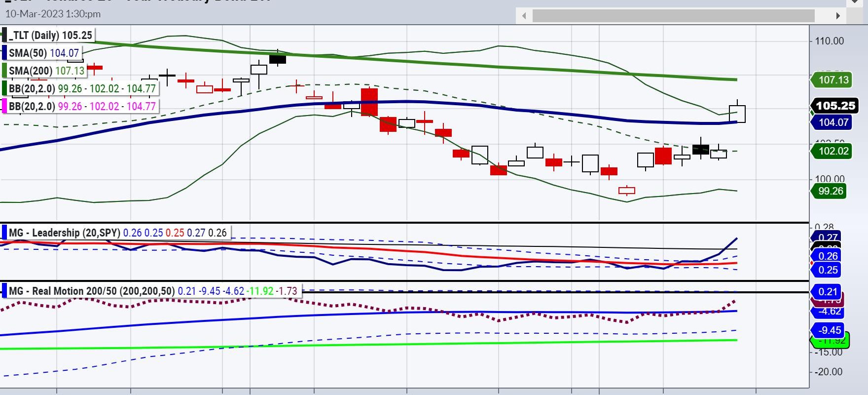868x395 pixels.
Task: Click the blue Leadership legend swatch
Action: tap(4, 233)
